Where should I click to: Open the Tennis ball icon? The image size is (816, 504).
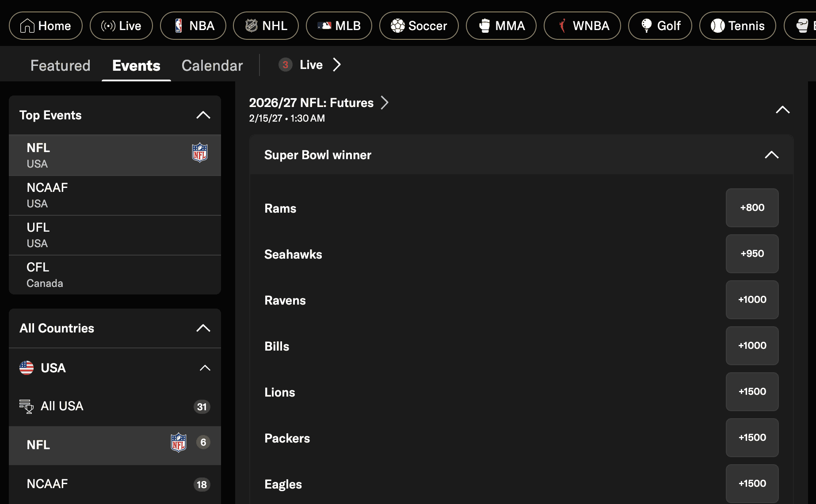click(717, 26)
